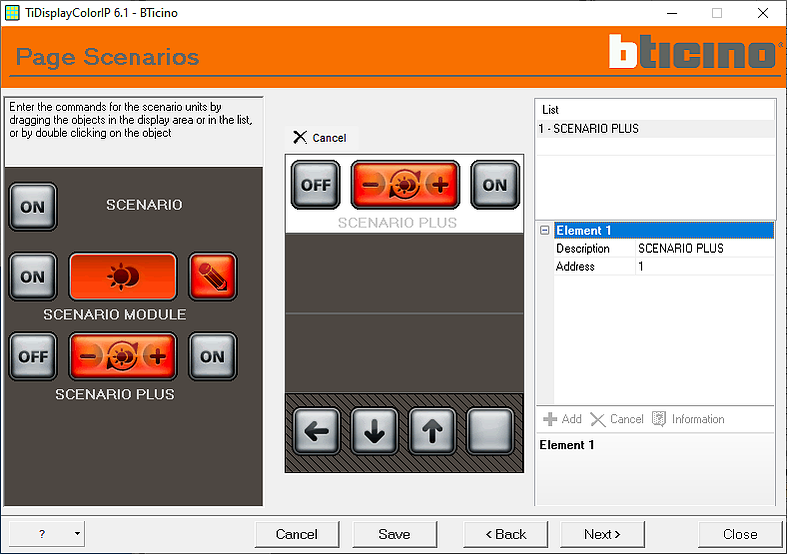Click the Description property label
Screen dimensions: 787x554
click(583, 248)
